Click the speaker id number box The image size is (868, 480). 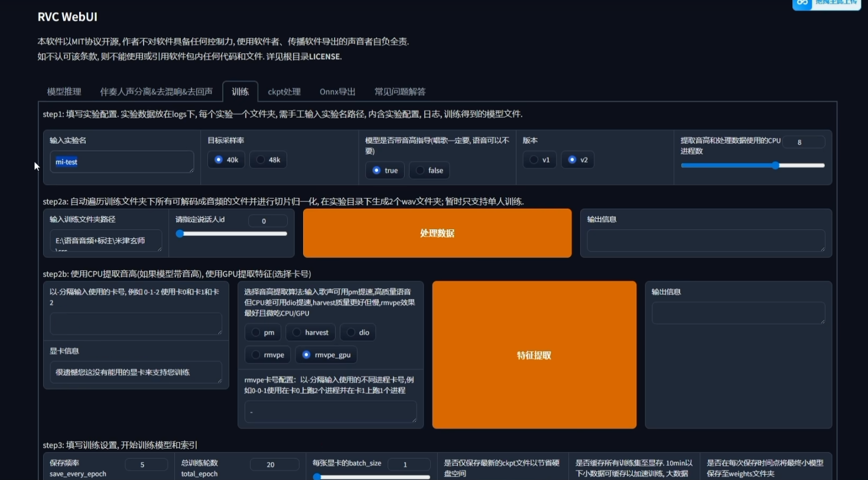click(x=268, y=220)
